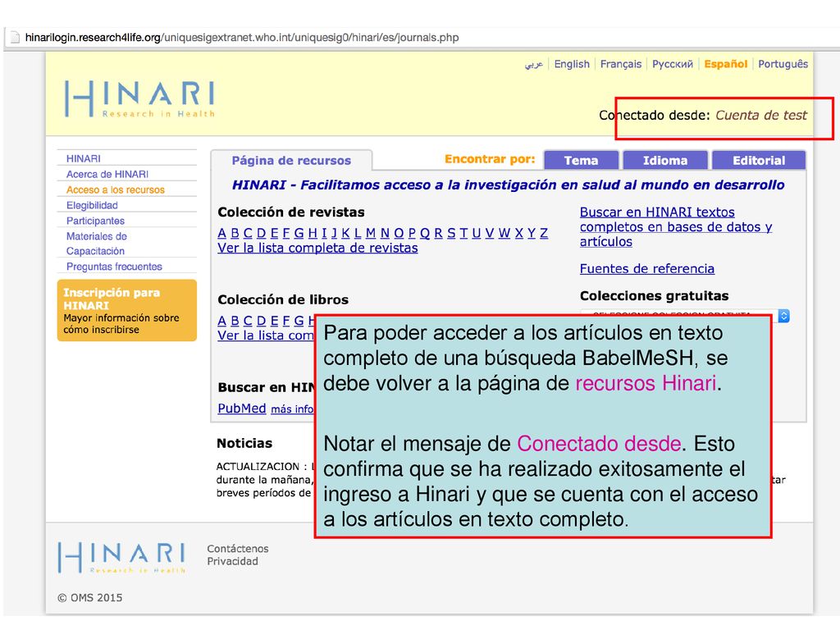Viewport: 840px width, 630px height.
Task: Open the Colecciones gratuitas dropdown
Action: (684, 316)
